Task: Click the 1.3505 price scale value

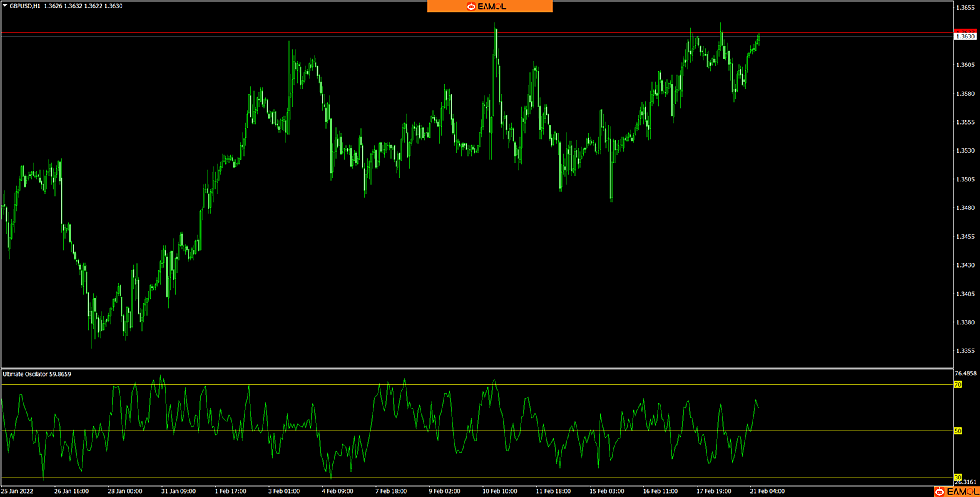Action: click(965, 179)
